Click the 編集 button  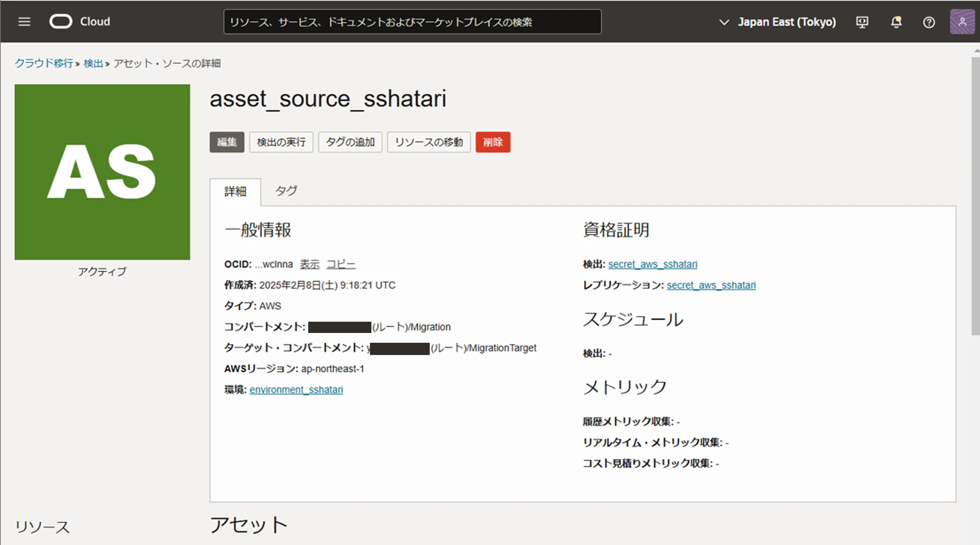[227, 142]
